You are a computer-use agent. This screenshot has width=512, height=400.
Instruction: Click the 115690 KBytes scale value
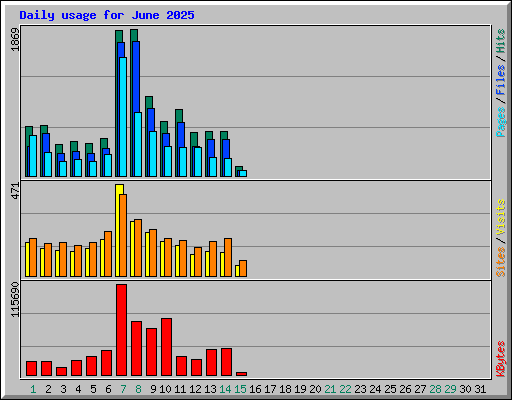15,300
